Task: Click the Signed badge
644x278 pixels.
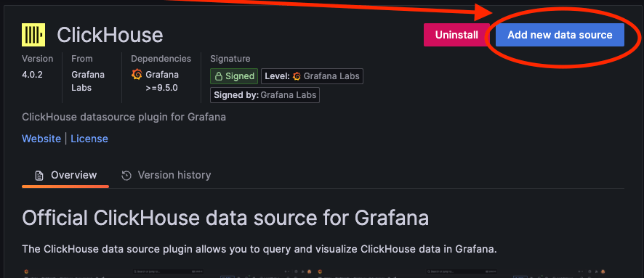Action: coord(234,76)
